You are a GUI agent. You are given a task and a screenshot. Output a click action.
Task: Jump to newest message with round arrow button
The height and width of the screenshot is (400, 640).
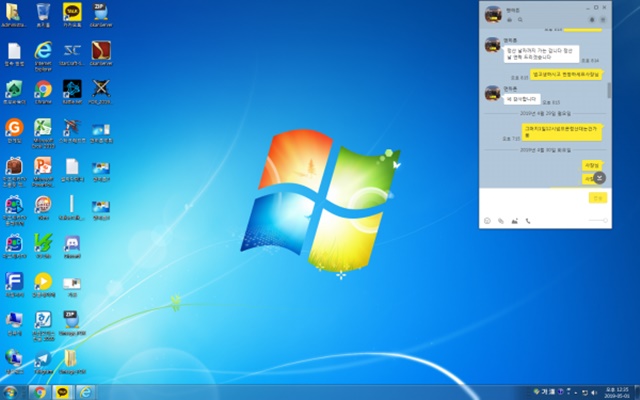[599, 178]
